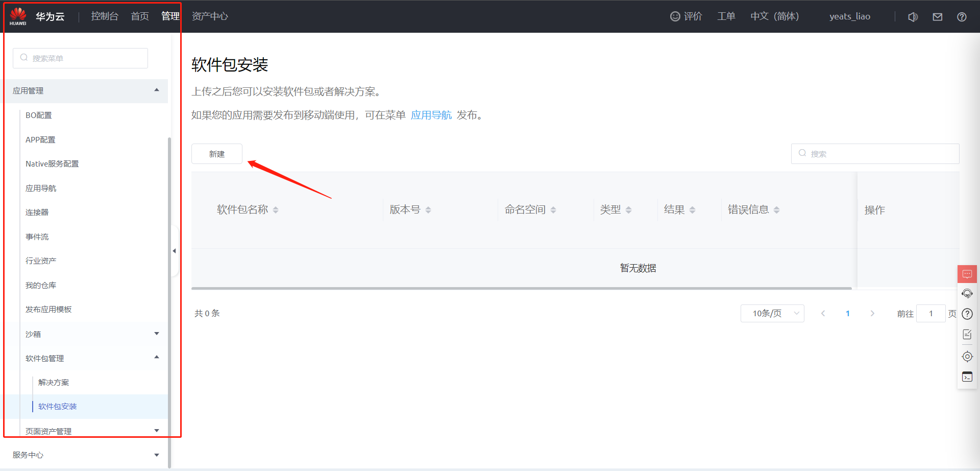Focus the 搜索菜单 sidebar search field
Screen dimensions: 980x471
point(81,58)
